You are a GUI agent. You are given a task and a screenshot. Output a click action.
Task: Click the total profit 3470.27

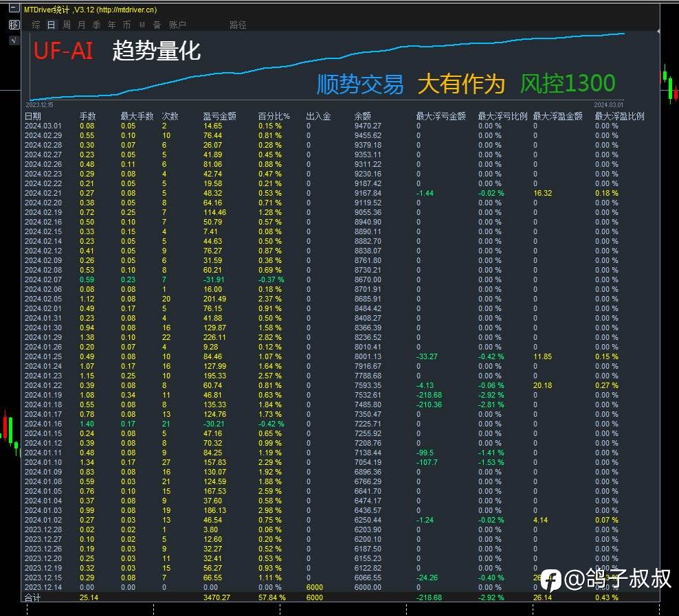[217, 597]
